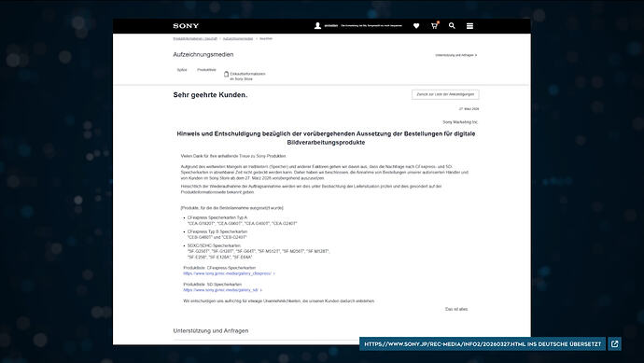Screen dimensions: 644x363
Task: Select the Spitze tab
Action: pos(182,70)
